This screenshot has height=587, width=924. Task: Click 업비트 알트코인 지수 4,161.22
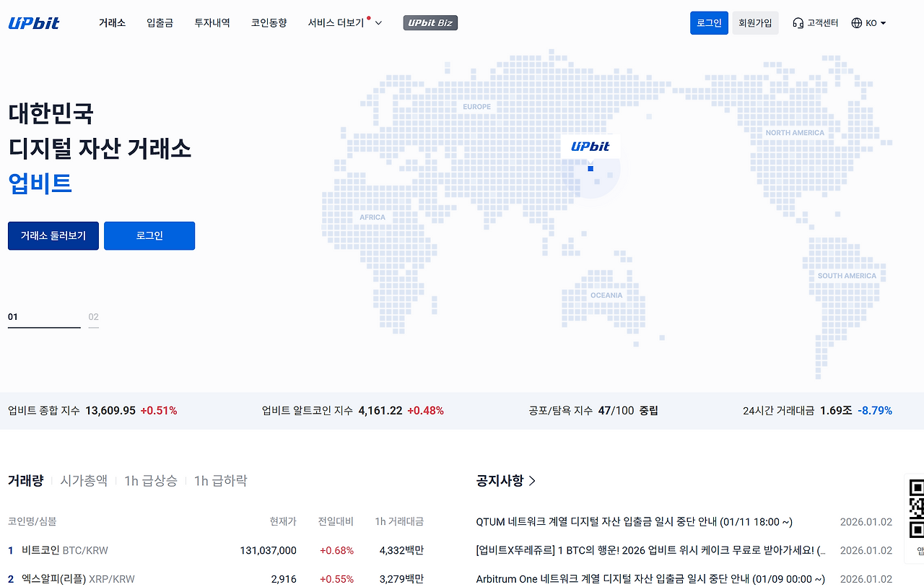(380, 411)
